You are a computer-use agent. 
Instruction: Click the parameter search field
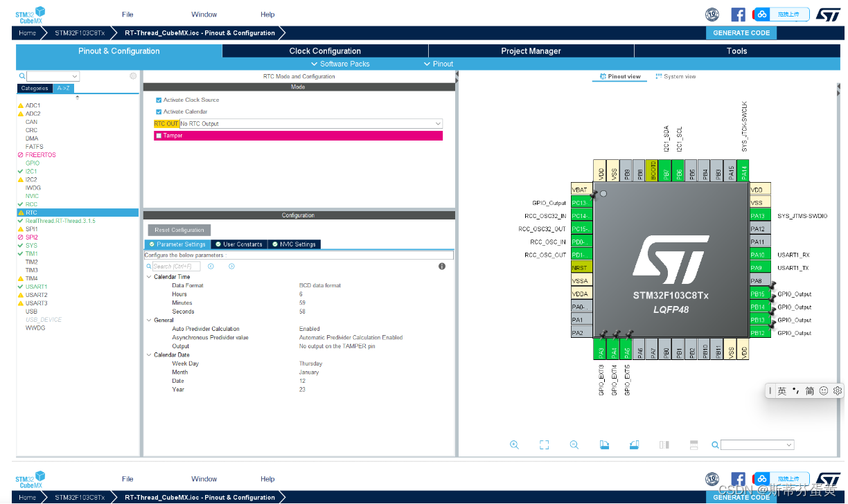[x=176, y=266]
